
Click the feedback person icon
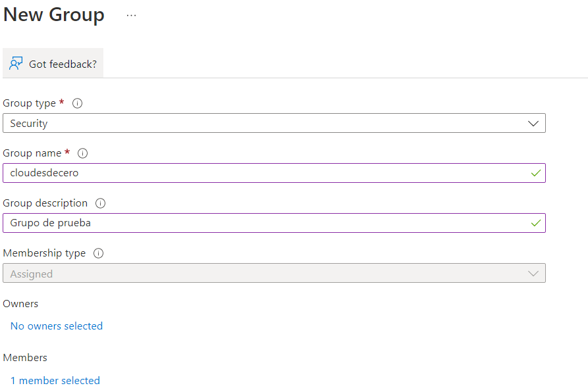pos(16,64)
